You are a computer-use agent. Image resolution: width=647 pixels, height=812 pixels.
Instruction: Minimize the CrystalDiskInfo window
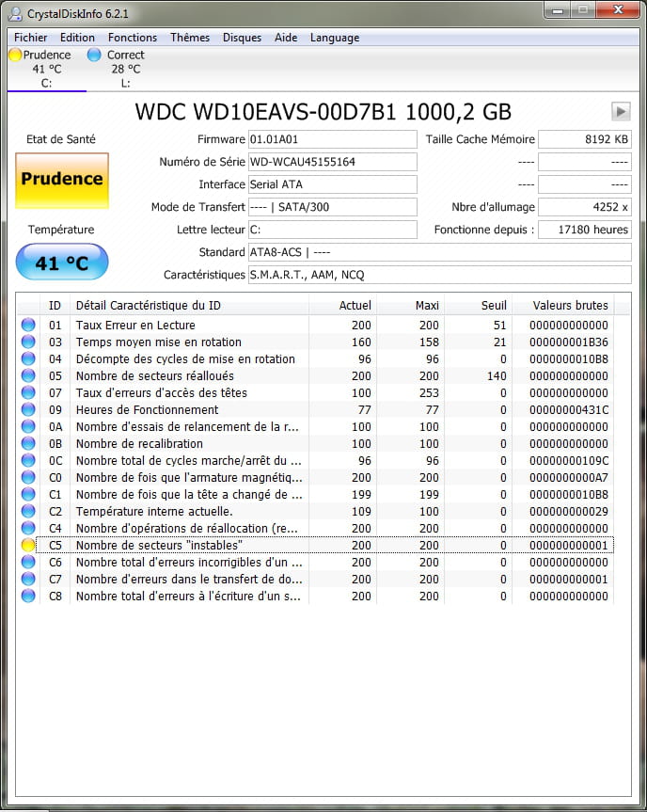click(x=558, y=10)
